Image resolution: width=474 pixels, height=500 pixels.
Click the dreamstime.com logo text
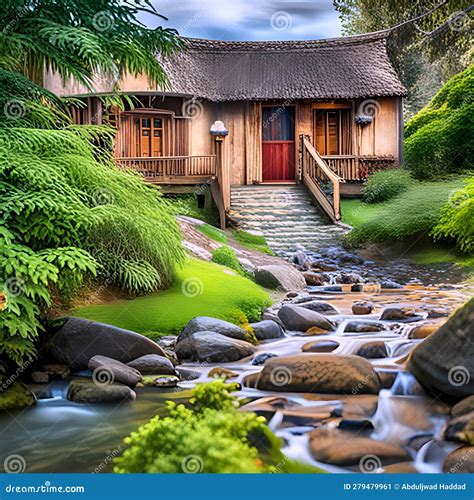[45, 489]
